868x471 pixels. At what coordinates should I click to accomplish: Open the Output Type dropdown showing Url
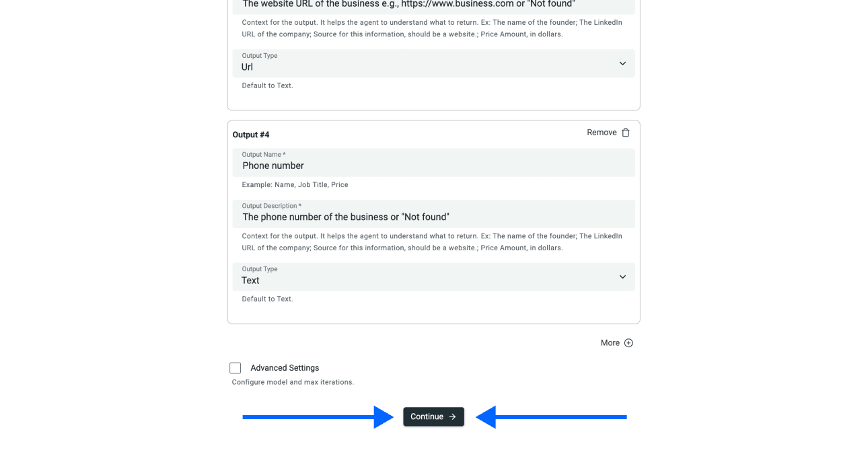[x=433, y=63]
